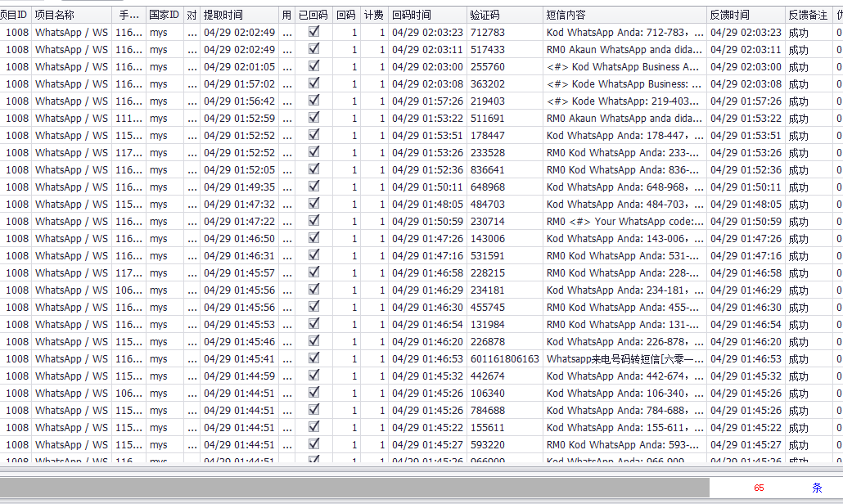Image resolution: width=843 pixels, height=504 pixels.
Task: Toggle checkbox in row with code 511691
Action: pyautogui.click(x=314, y=118)
